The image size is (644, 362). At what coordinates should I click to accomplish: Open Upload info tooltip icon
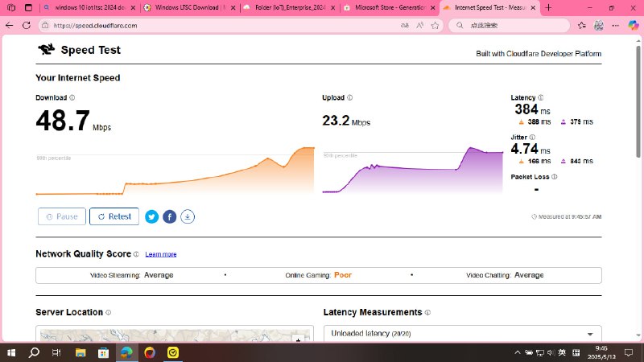[x=350, y=97]
